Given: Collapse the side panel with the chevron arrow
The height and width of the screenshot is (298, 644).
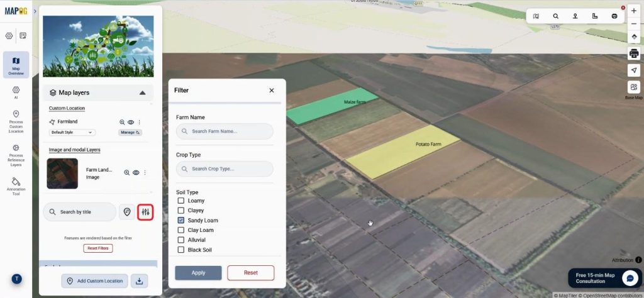Looking at the screenshot, I should pyautogui.click(x=35, y=11).
